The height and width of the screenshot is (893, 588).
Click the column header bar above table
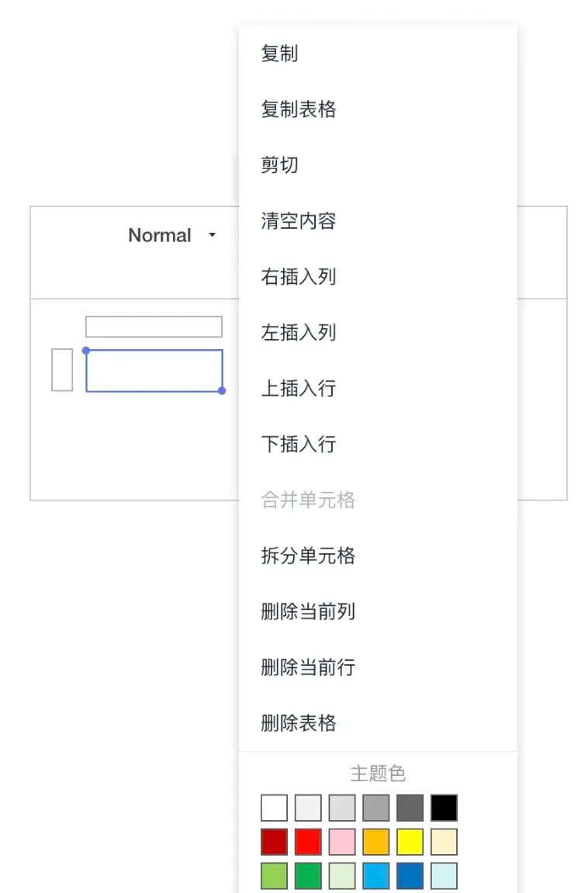pos(154,327)
